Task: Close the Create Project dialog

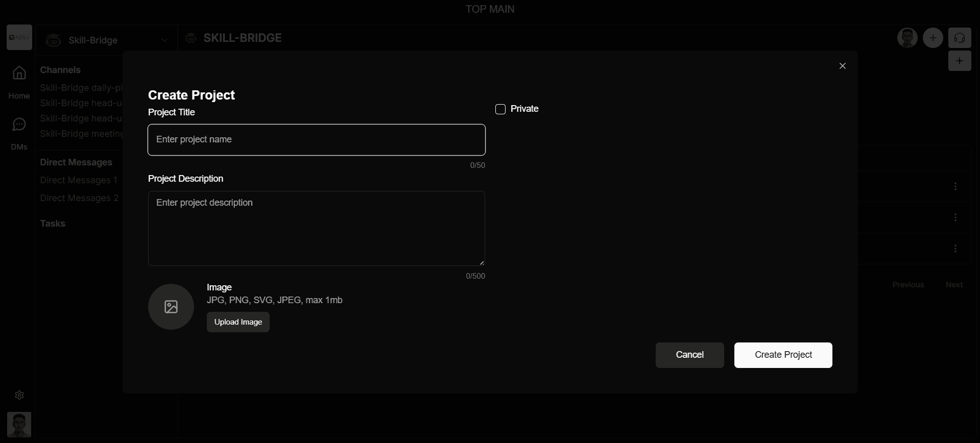Action: click(x=843, y=66)
